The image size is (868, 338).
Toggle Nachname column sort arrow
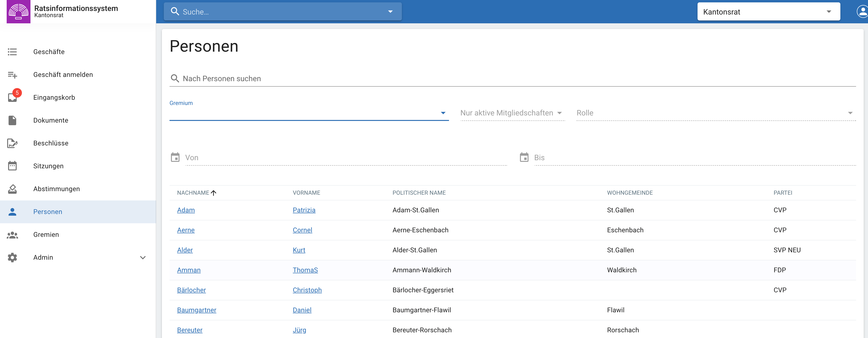214,193
